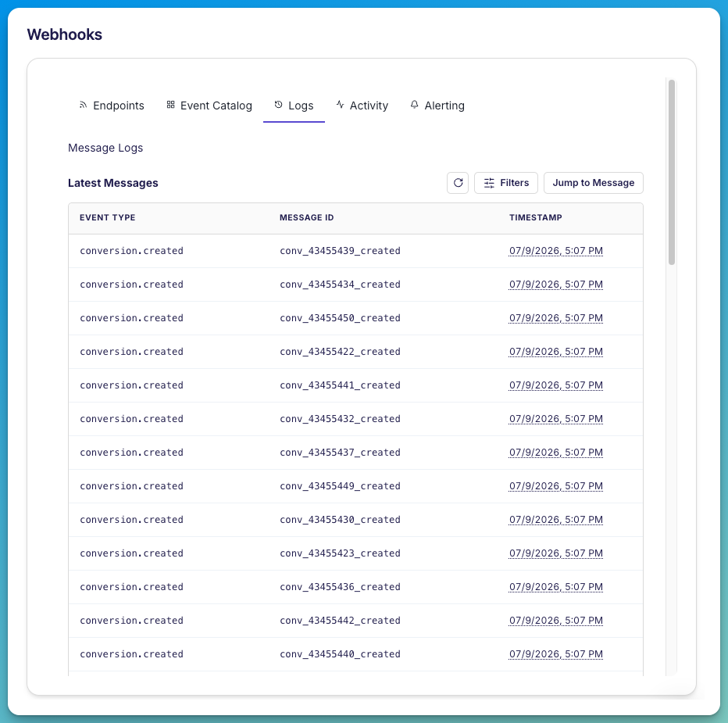Viewport: 728px width, 723px height.
Task: Click event type in conv_43455450_created row
Action: [131, 318]
